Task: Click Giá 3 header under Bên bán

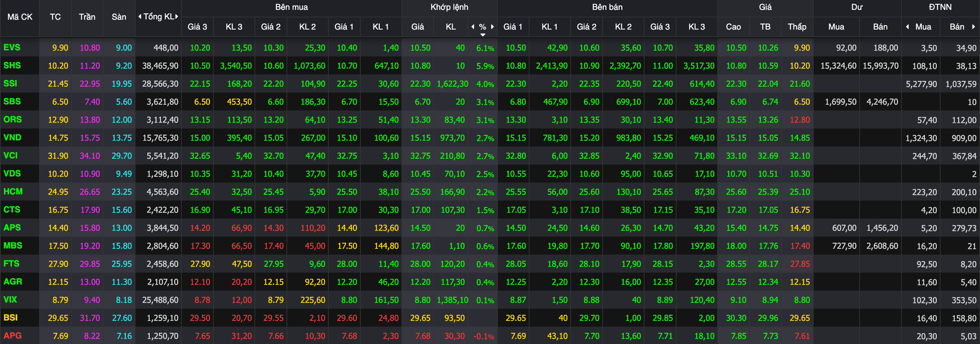Action: click(x=660, y=27)
